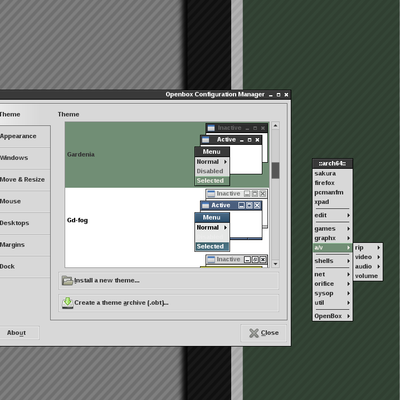This screenshot has width=400, height=400.
Task: Expand the net submenu
Action: [332, 274]
